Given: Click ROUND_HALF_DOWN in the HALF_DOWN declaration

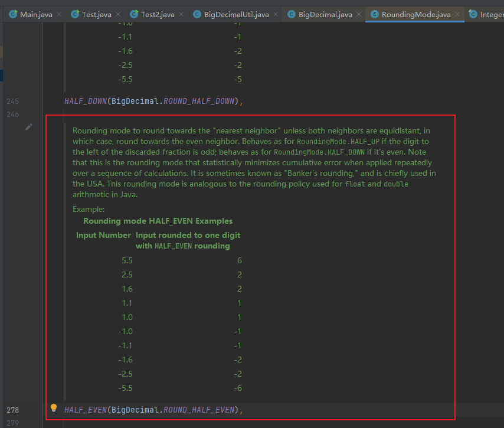Looking at the screenshot, I should 198,101.
